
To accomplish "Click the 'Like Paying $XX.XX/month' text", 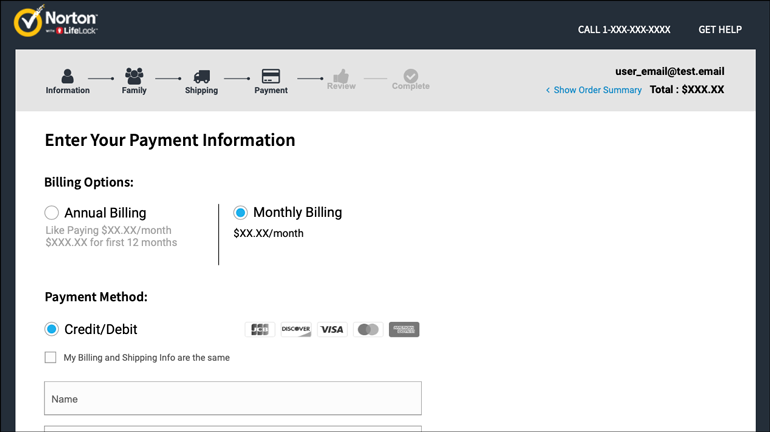I will tap(109, 230).
